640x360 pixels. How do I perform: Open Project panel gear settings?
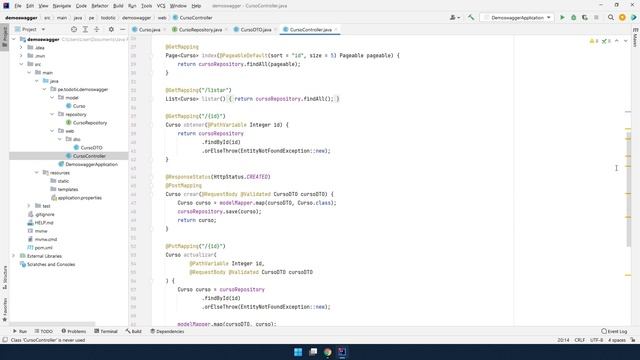point(111,29)
